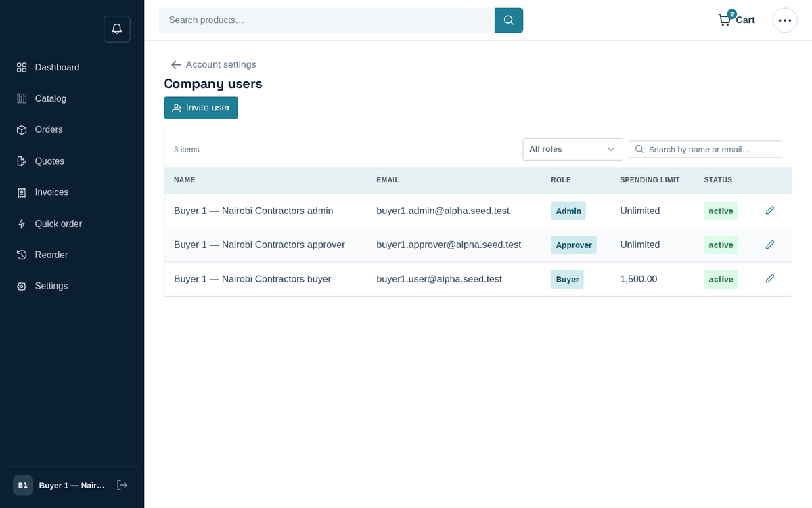Click the name Nairobi Contractors buyer

[252, 279]
